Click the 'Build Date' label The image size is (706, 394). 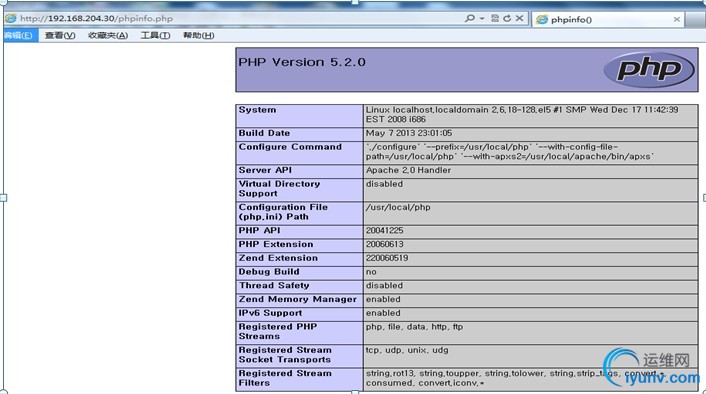point(264,133)
